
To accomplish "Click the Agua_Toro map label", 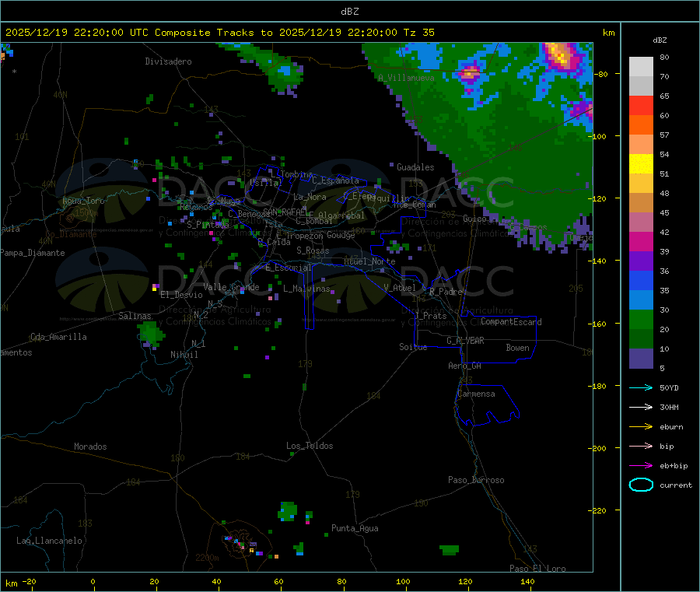I will (x=83, y=201).
